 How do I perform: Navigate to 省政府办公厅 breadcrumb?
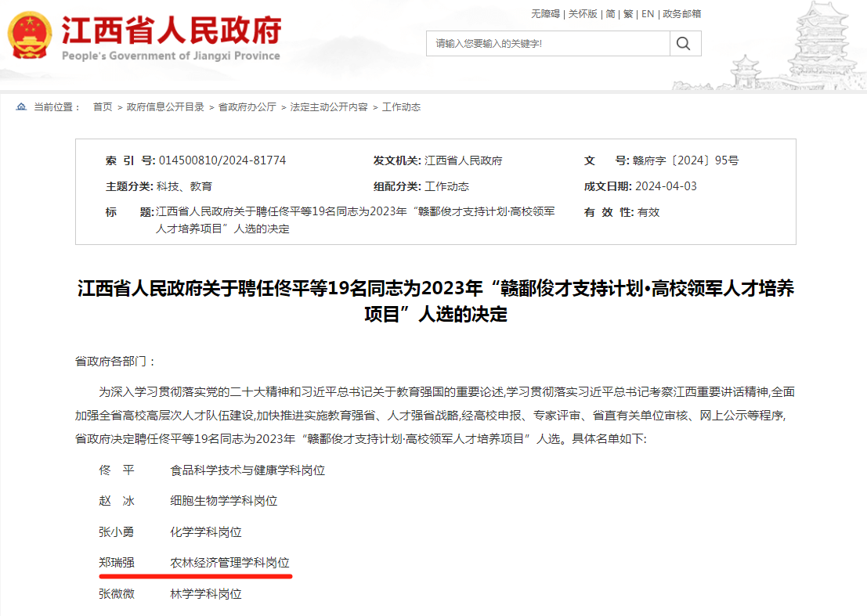tap(247, 107)
